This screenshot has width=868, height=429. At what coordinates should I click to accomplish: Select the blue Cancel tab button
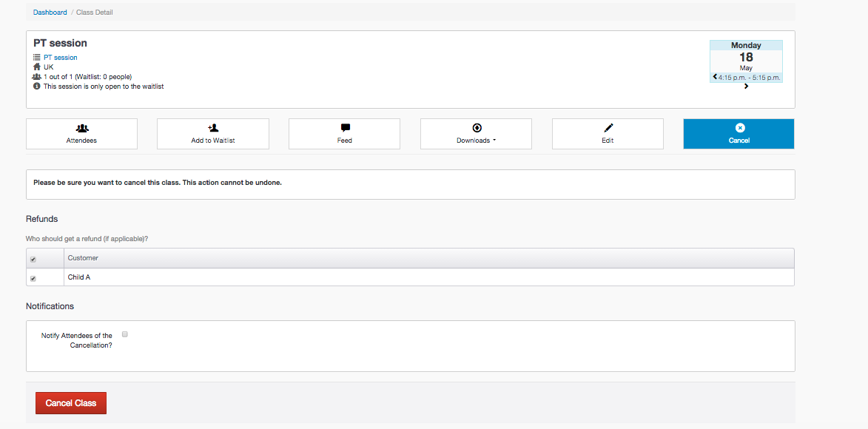(739, 134)
